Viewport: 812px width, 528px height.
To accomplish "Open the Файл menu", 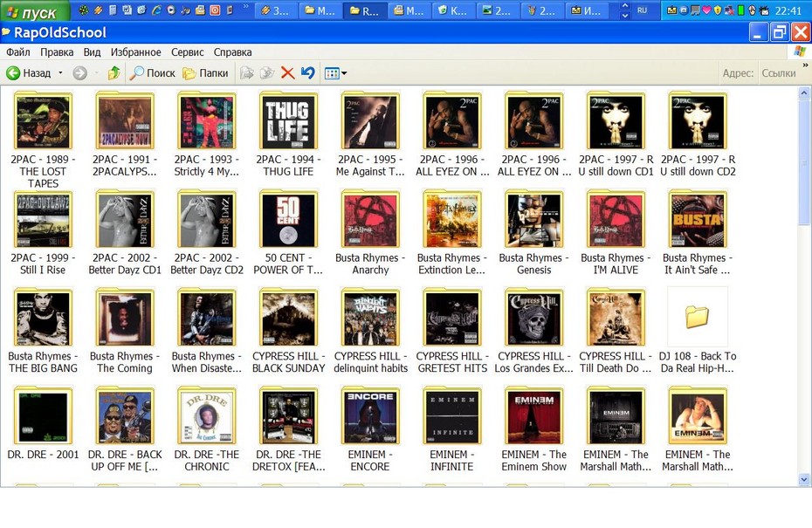I will 18,51.
